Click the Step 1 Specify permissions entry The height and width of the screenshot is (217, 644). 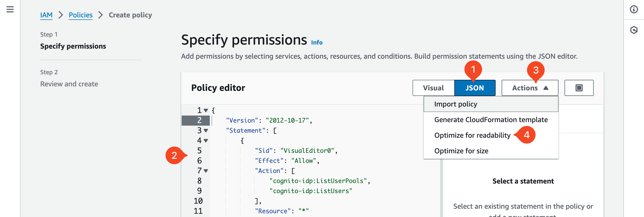(73, 46)
